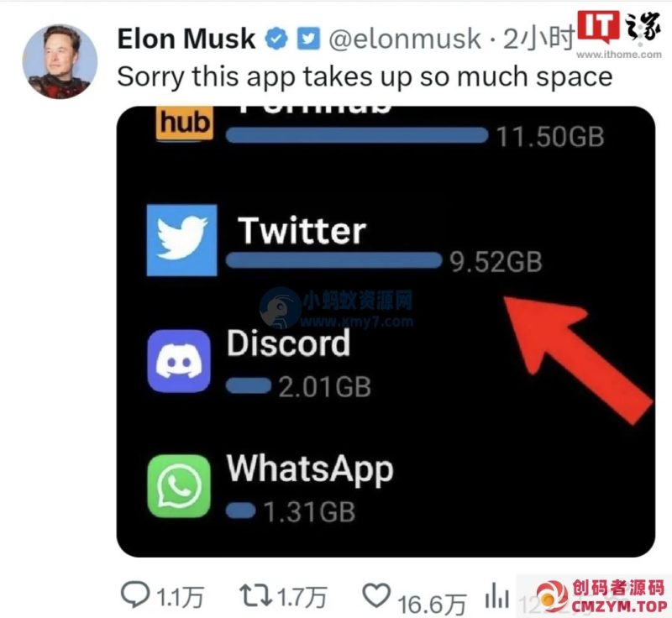Select the Discord 2.01GB storage bar

tap(249, 386)
